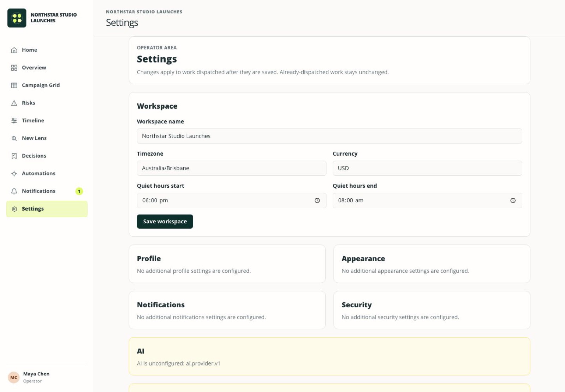Screen dimensions: 565x392
Task: Click the Appearance card heading
Action: 363,259
